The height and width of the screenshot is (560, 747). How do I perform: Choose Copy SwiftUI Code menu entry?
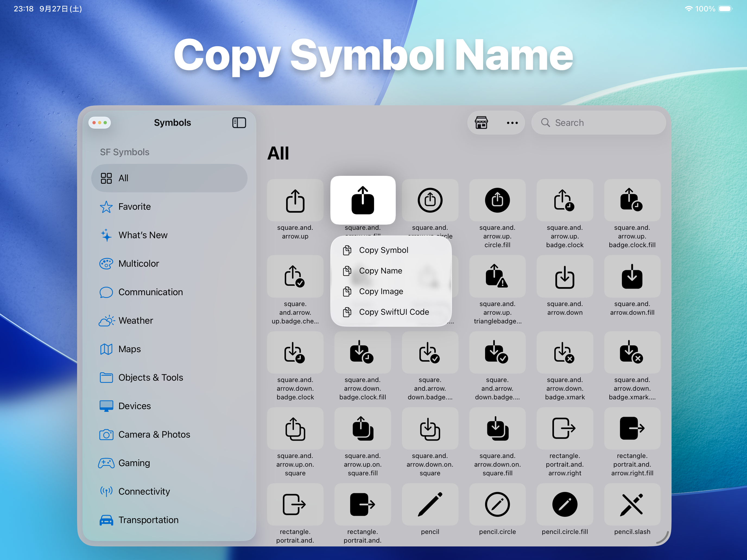(x=394, y=312)
